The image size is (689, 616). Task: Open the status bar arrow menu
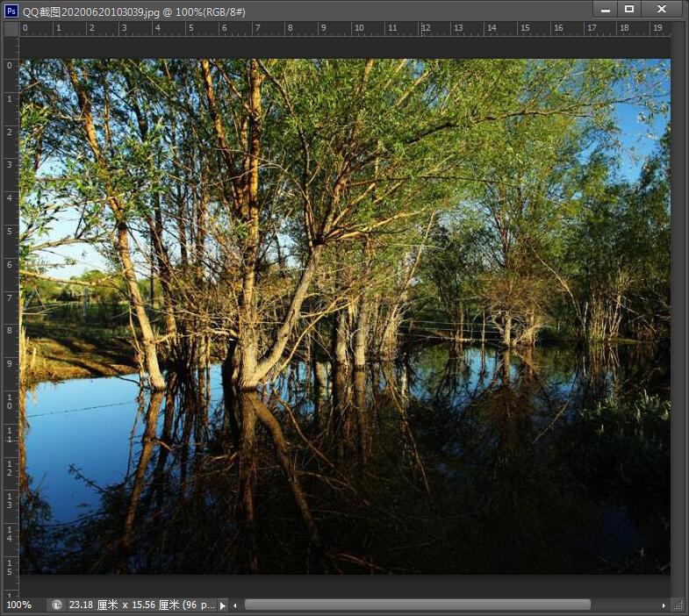[x=222, y=605]
